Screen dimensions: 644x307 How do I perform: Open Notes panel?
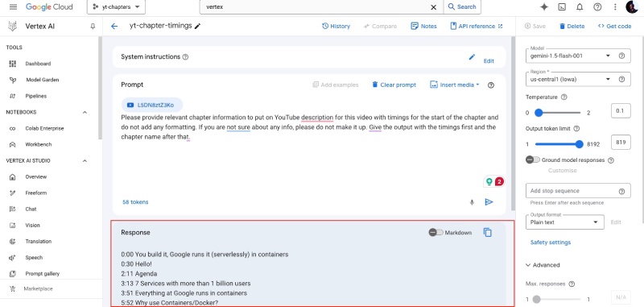(424, 27)
